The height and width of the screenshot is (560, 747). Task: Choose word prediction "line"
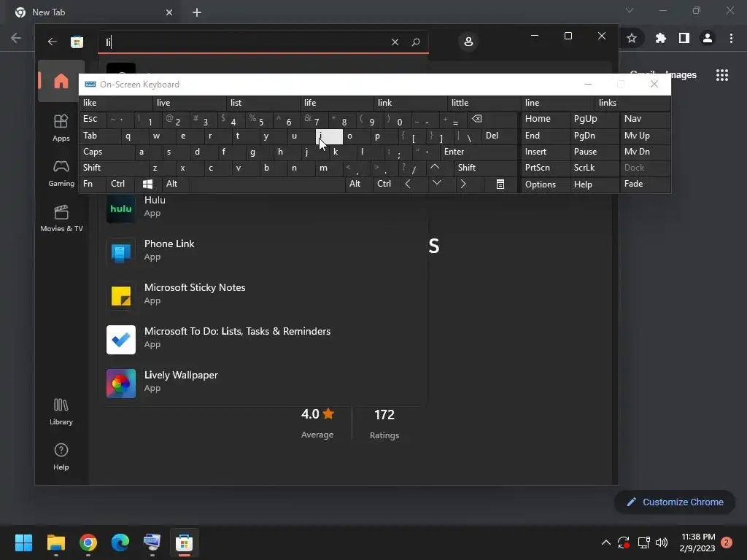pyautogui.click(x=558, y=103)
